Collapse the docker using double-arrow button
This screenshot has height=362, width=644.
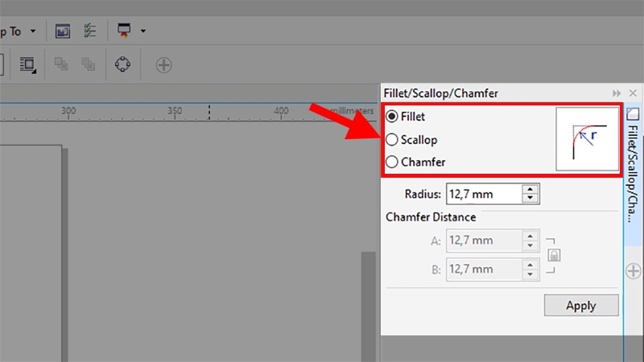click(x=617, y=93)
